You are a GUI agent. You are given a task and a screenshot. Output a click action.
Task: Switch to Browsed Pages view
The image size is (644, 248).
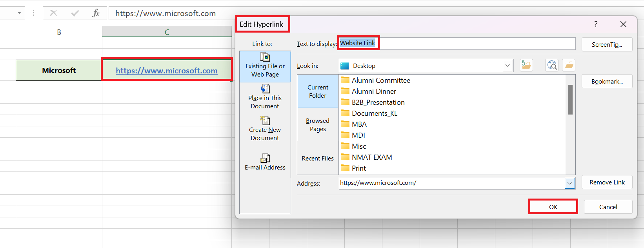pos(318,125)
